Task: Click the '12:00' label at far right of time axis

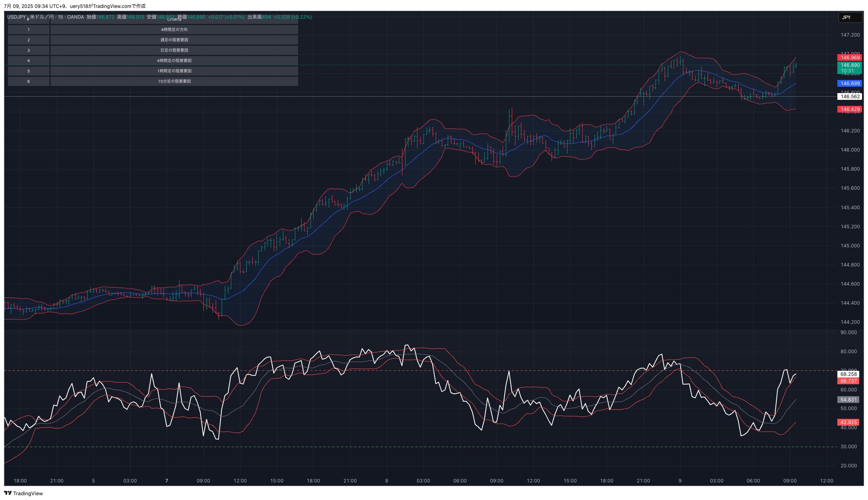Action: pos(826,481)
